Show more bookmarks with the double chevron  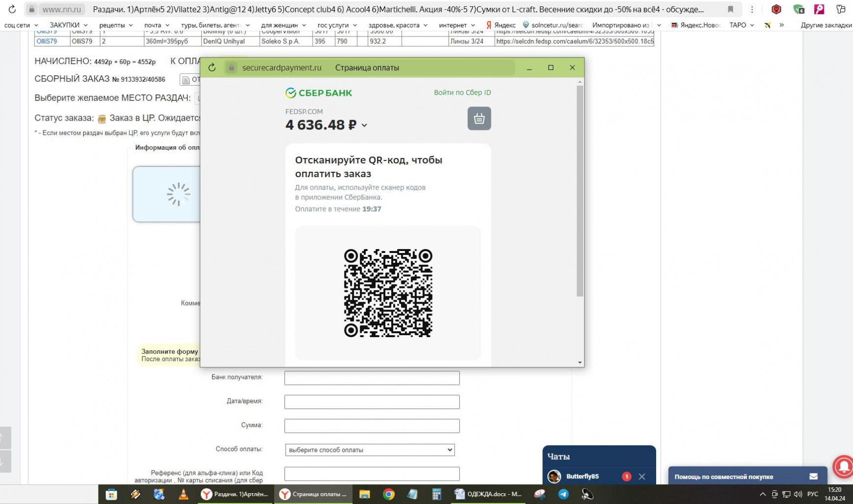coord(782,25)
